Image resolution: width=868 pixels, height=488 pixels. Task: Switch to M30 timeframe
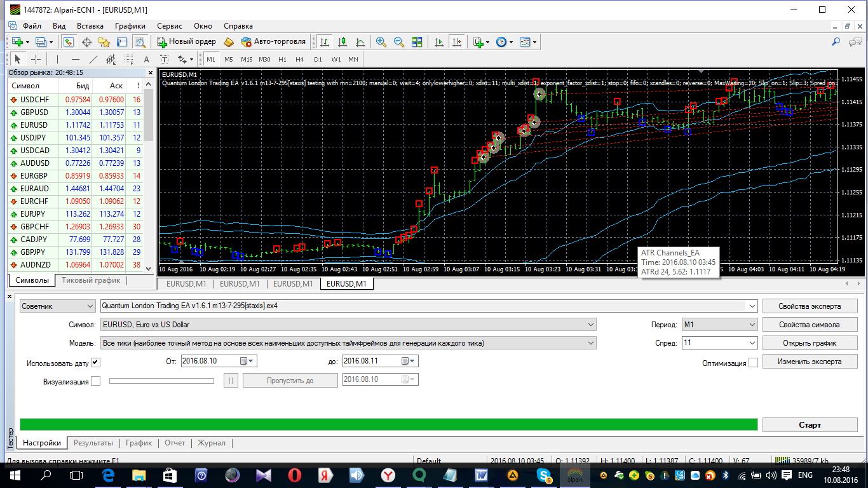pyautogui.click(x=264, y=59)
